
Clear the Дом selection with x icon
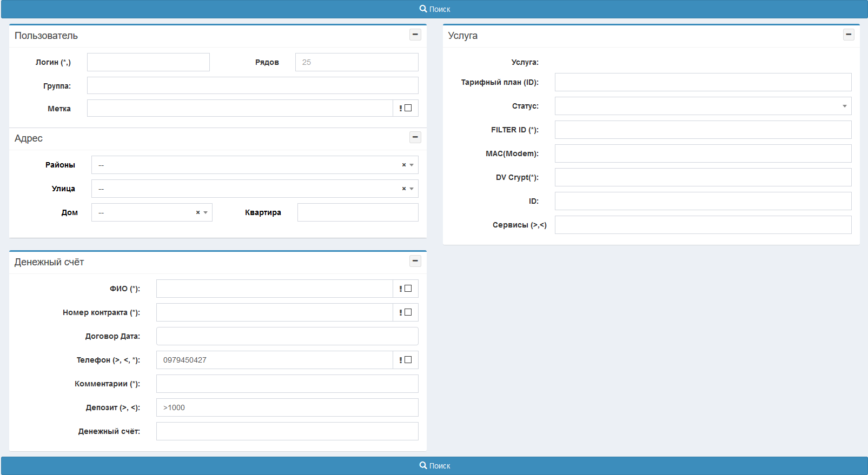pyautogui.click(x=198, y=212)
